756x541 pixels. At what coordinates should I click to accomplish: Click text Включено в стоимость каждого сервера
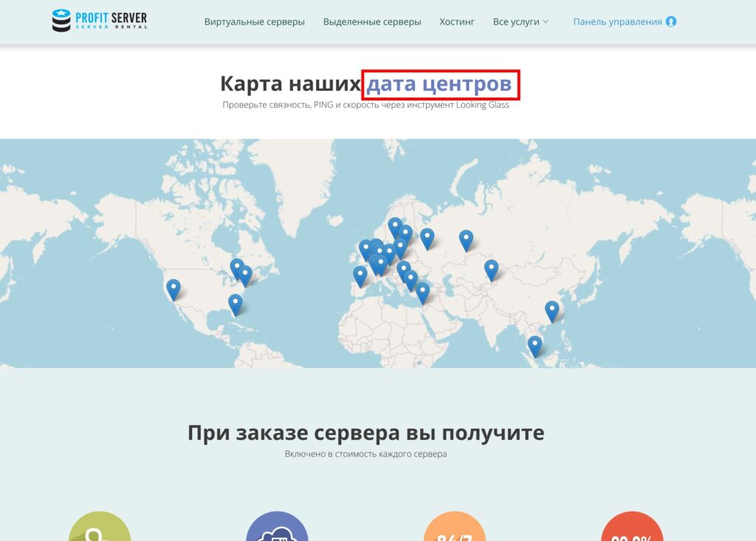click(365, 454)
